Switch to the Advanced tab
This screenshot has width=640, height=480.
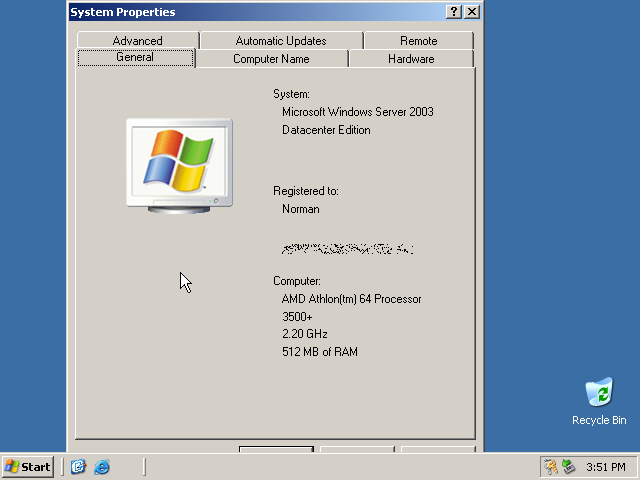(x=138, y=41)
